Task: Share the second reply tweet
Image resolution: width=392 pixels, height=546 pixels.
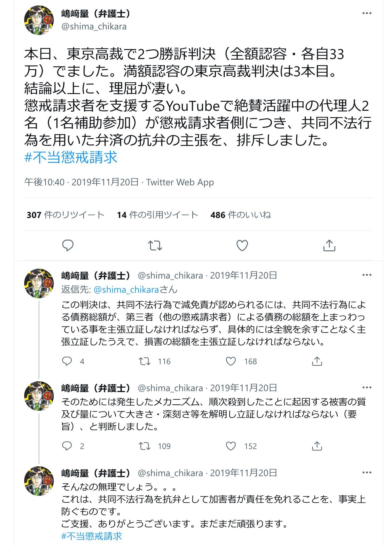Action: point(317,446)
